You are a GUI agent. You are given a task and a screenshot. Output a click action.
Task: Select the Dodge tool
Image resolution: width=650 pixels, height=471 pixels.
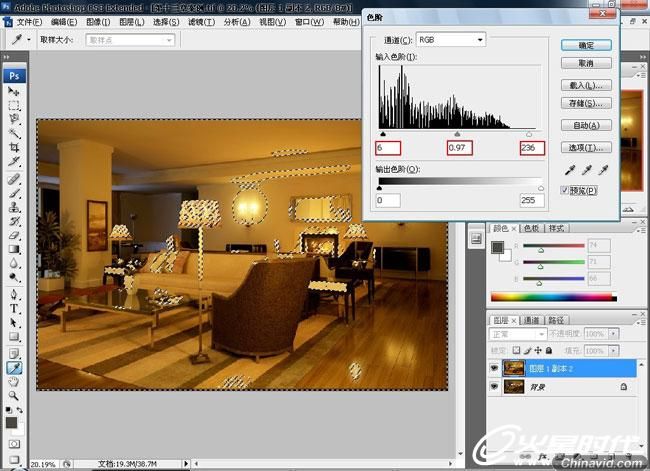click(x=14, y=277)
